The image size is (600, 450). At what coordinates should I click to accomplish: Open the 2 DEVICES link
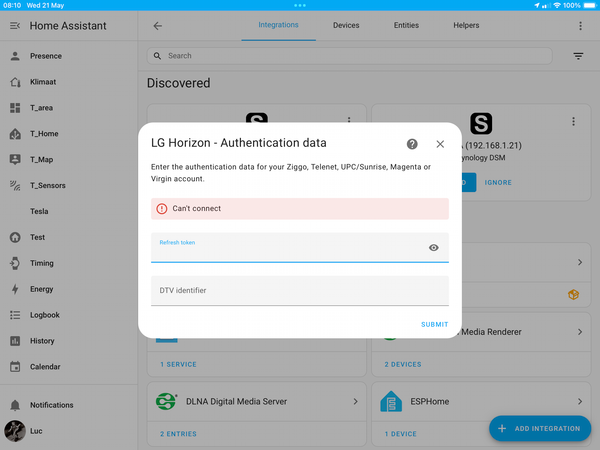[x=403, y=364]
